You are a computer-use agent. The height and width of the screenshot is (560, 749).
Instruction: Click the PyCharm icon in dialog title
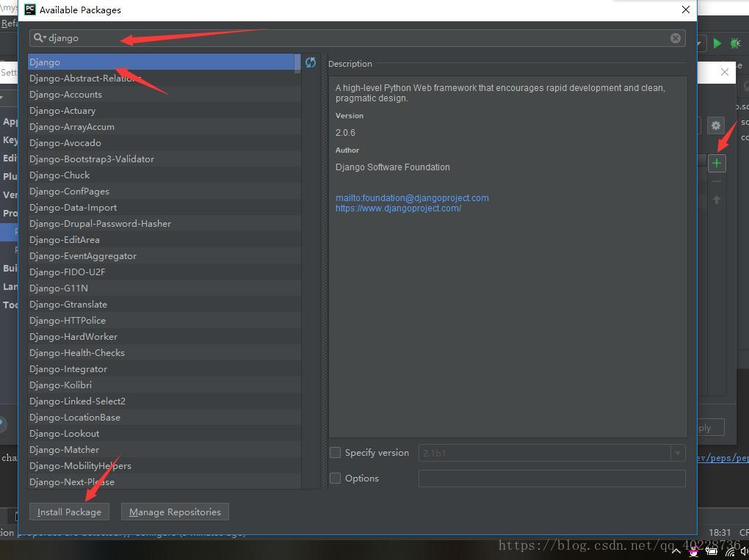[x=29, y=10]
